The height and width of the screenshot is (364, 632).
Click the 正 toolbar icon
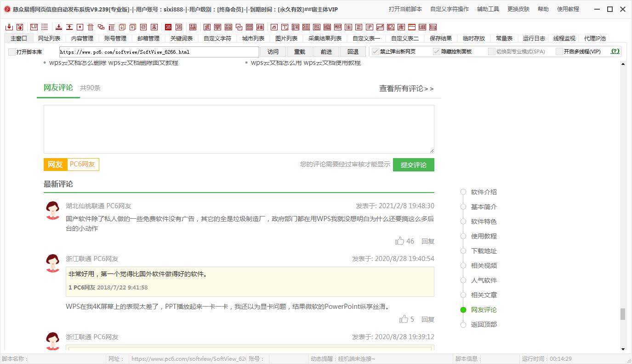point(359,27)
